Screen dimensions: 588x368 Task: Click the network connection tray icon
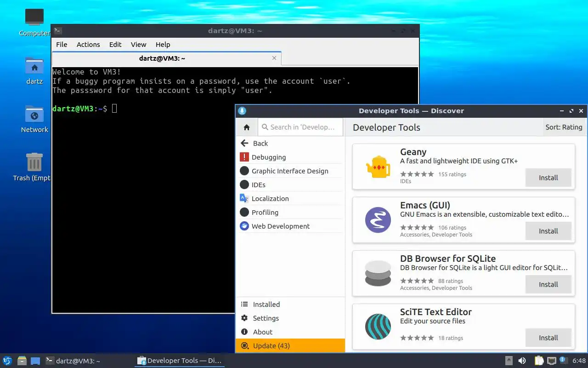pos(551,361)
